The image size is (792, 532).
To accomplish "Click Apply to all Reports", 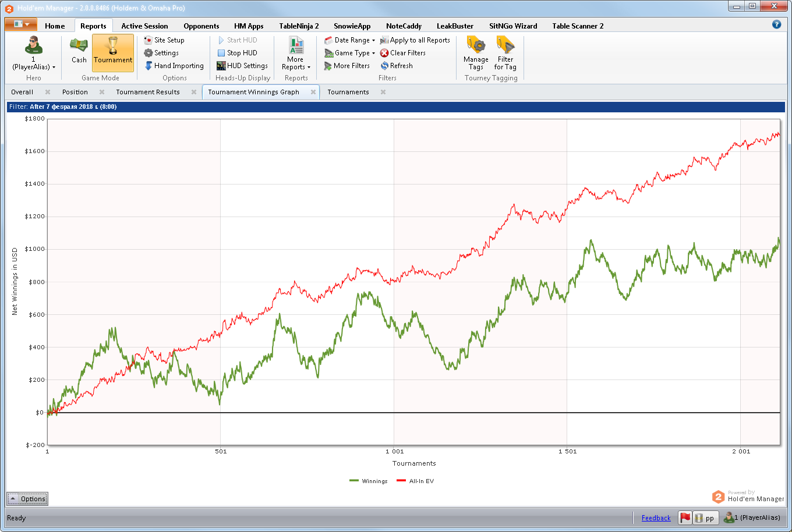I will (415, 40).
